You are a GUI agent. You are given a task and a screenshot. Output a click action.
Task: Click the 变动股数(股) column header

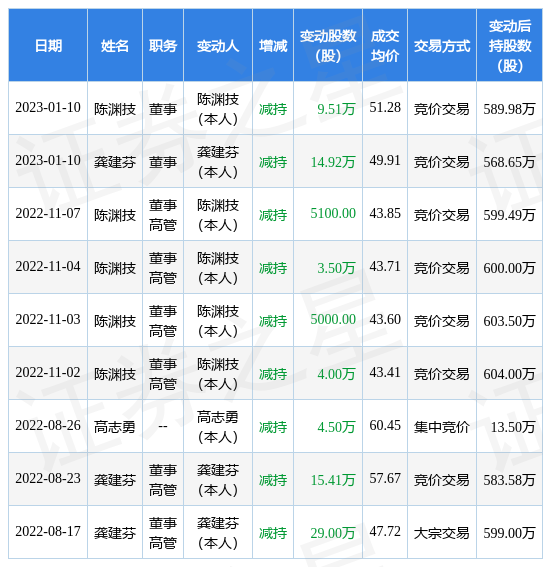click(x=328, y=46)
